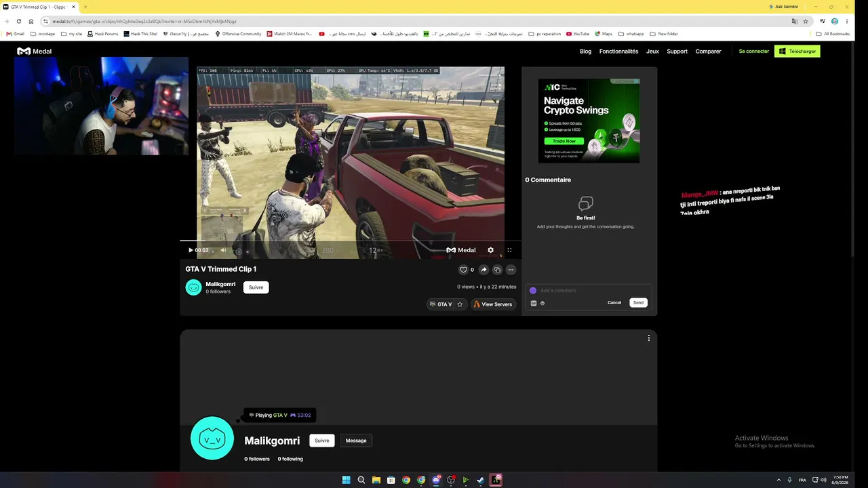Open the browser home page
The height and width of the screenshot is (488, 868).
[x=31, y=21]
